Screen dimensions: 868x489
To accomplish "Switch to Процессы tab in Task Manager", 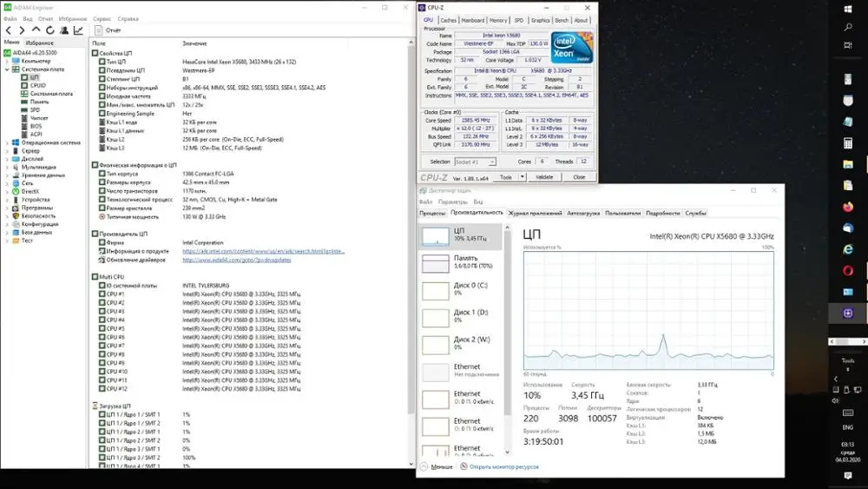I will pos(432,213).
